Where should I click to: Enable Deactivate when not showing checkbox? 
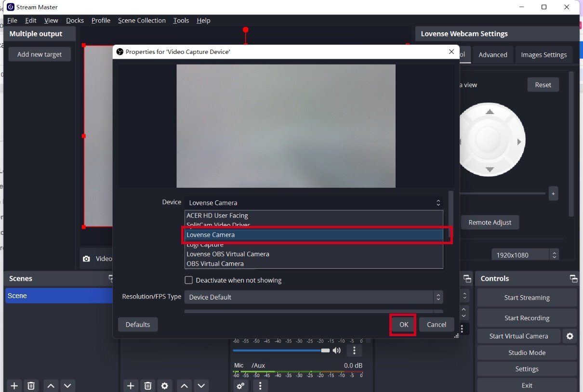click(189, 280)
